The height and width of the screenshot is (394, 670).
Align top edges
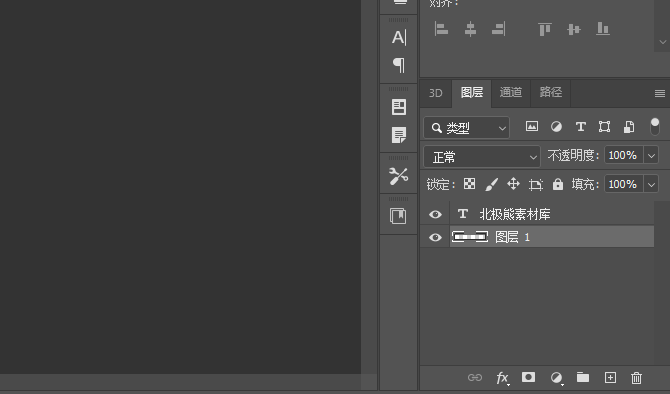[x=545, y=29]
